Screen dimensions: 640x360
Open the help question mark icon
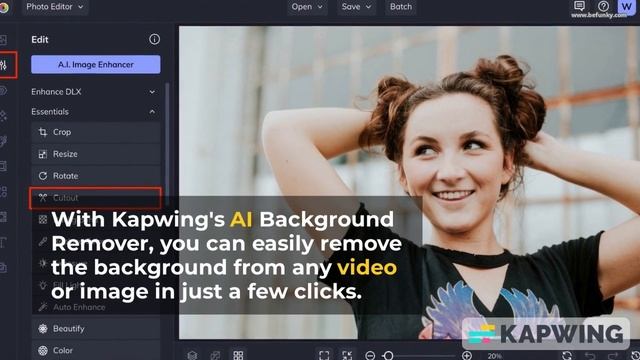pos(603,6)
